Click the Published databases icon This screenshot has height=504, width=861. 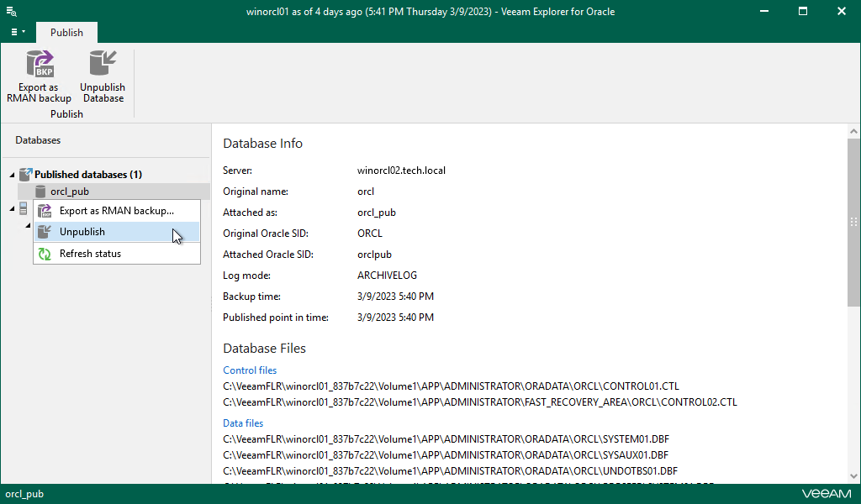(x=25, y=173)
